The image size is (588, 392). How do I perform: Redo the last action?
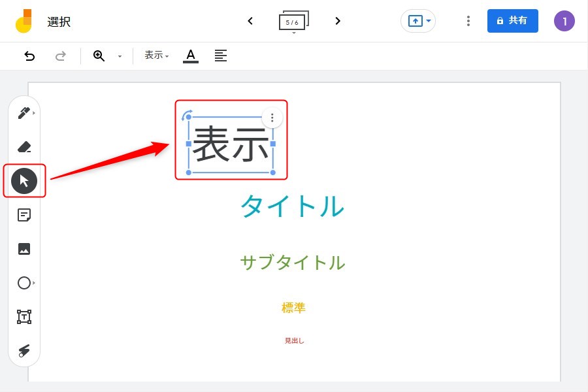(x=60, y=56)
